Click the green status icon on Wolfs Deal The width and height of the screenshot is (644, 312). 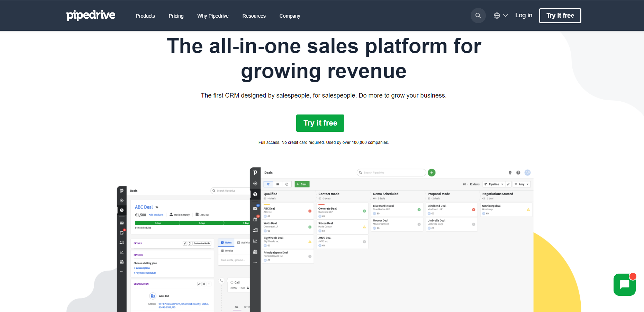(310, 227)
